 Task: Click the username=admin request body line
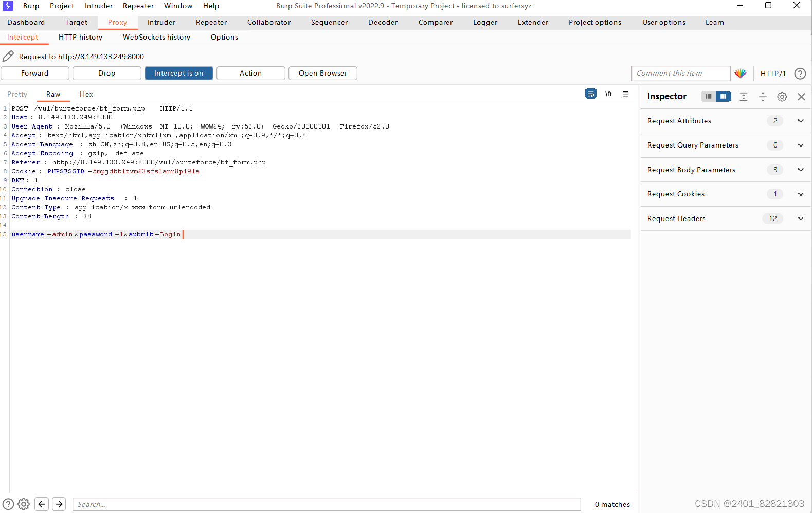click(96, 234)
